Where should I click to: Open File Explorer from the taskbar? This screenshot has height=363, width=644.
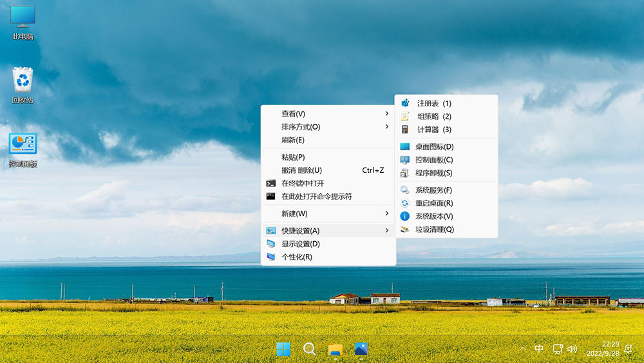(x=336, y=349)
